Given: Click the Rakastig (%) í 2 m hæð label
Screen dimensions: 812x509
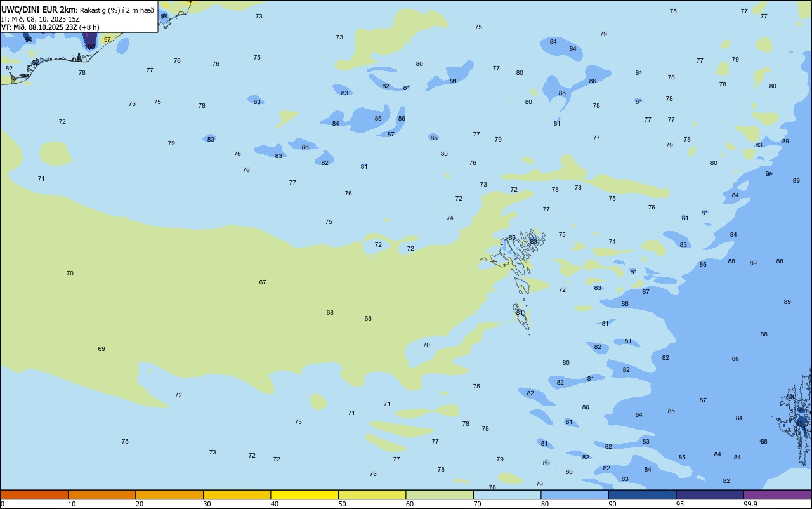Looking at the screenshot, I should pos(117,10).
